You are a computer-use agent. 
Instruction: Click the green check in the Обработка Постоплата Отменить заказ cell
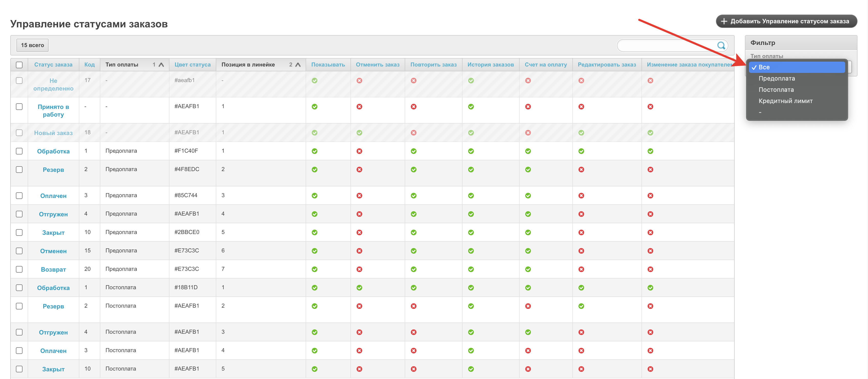click(x=359, y=287)
